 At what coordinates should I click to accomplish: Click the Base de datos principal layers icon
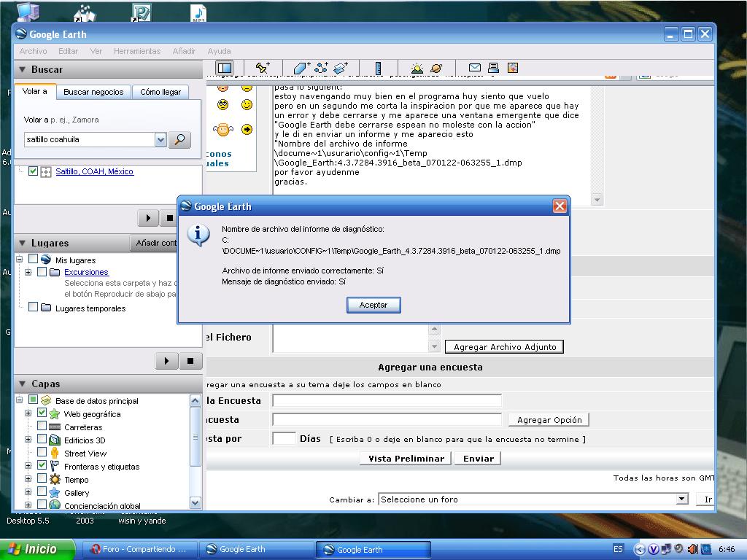(x=46, y=400)
